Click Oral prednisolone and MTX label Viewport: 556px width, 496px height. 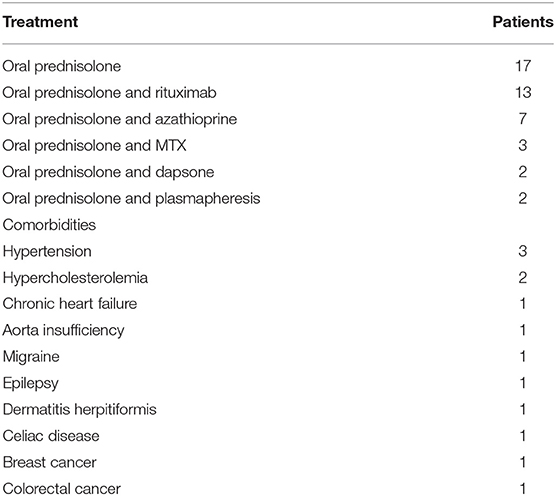(94, 146)
